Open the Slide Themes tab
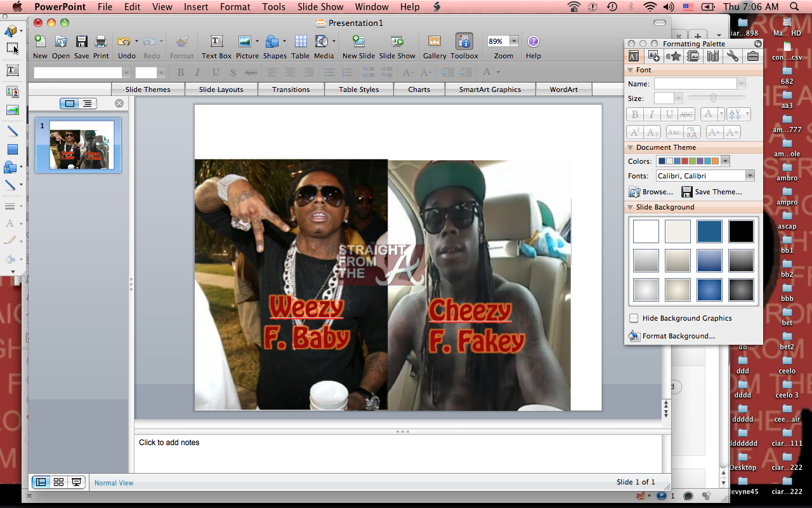The image size is (812, 508). [148, 90]
